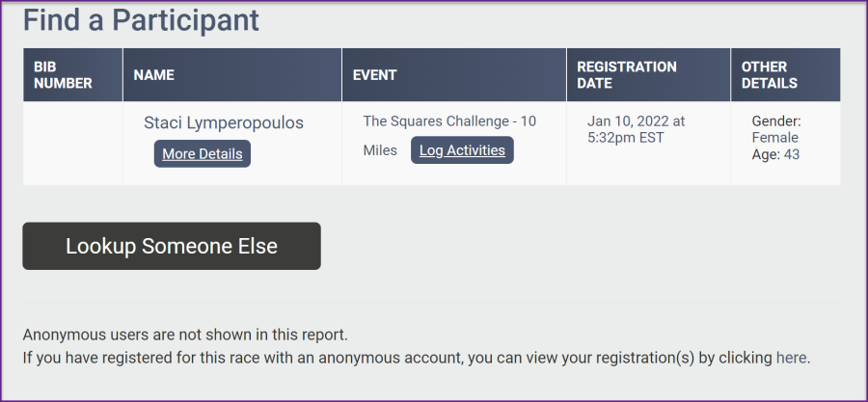Click the Female value in Other Details
Screen dimensions: 868x402
point(775,138)
